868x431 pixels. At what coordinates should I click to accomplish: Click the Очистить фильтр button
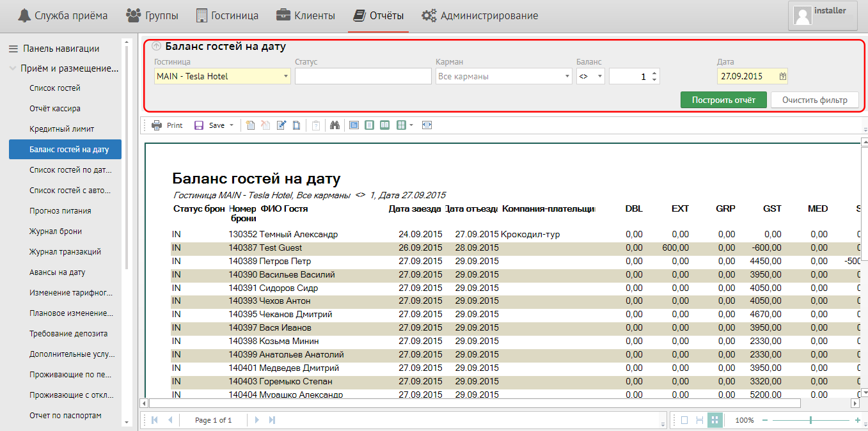[814, 100]
